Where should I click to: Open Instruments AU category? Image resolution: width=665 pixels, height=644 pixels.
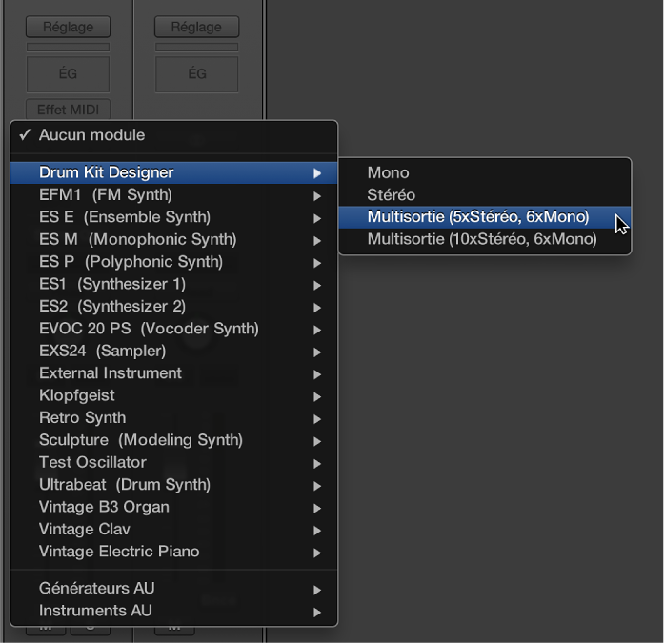click(174, 611)
